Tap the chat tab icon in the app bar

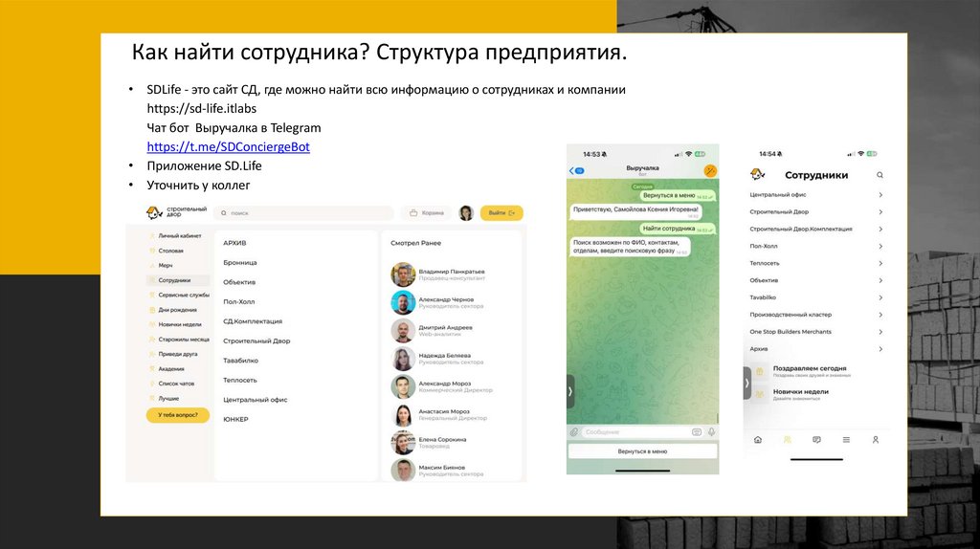pyautogui.click(x=816, y=440)
